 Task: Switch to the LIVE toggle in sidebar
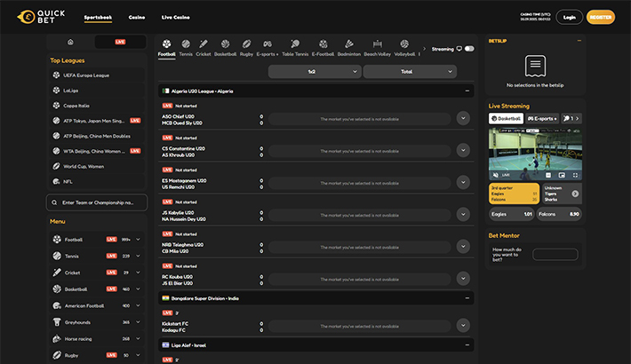pos(120,42)
